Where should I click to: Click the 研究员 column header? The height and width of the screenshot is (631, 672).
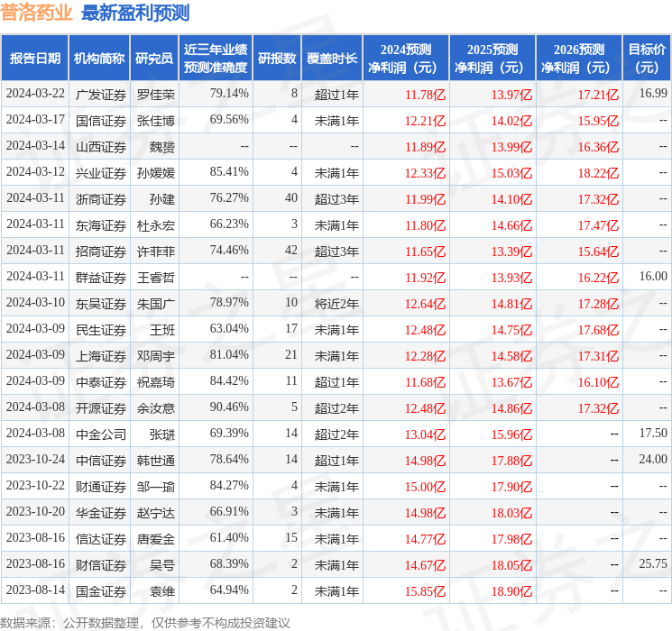click(x=154, y=59)
